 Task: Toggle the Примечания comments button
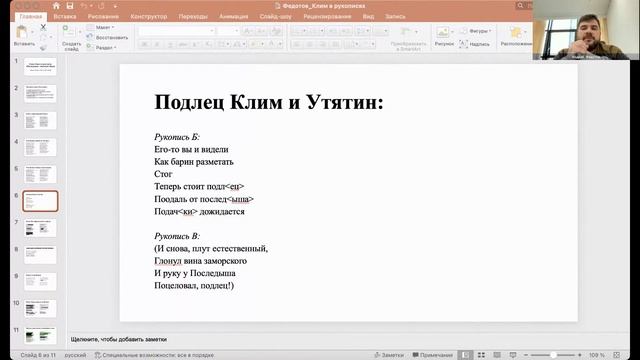point(433,355)
